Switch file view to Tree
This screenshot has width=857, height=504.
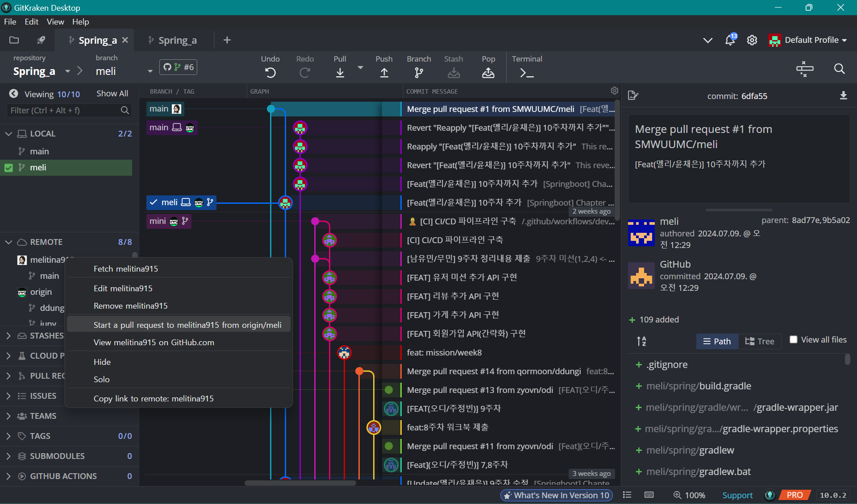click(x=760, y=341)
